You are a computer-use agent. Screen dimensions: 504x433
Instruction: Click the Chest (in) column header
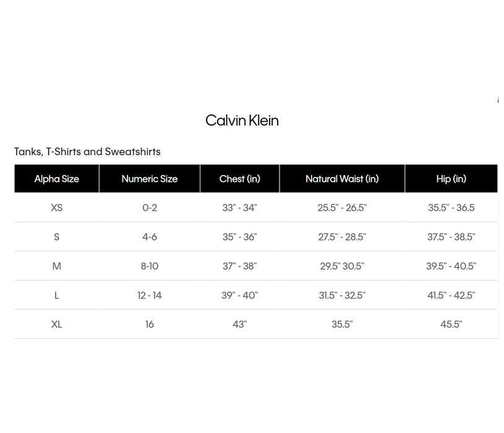click(x=240, y=179)
